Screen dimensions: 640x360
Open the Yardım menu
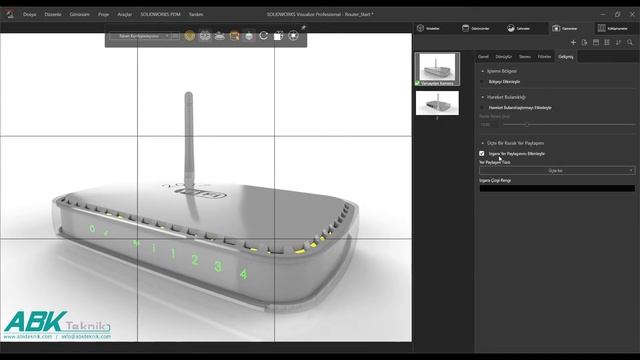click(196, 14)
